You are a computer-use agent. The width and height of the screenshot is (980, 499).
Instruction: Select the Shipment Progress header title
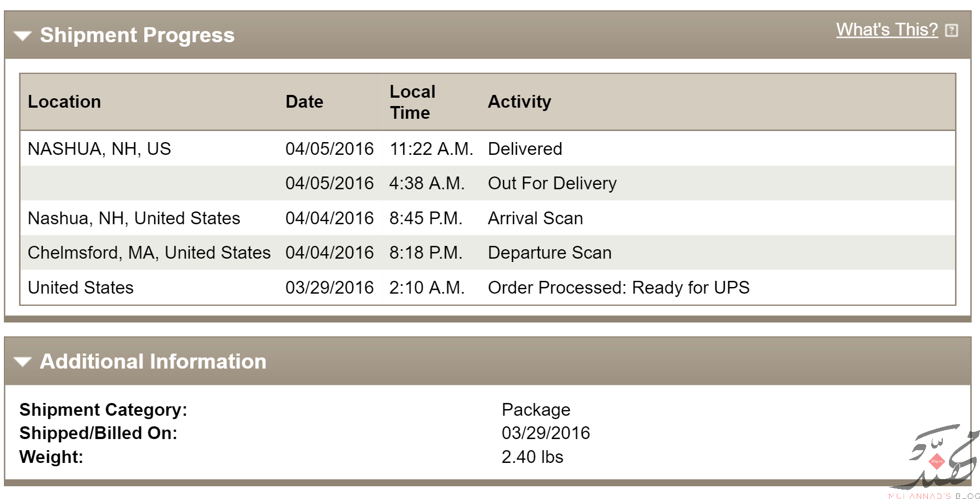pos(137,35)
